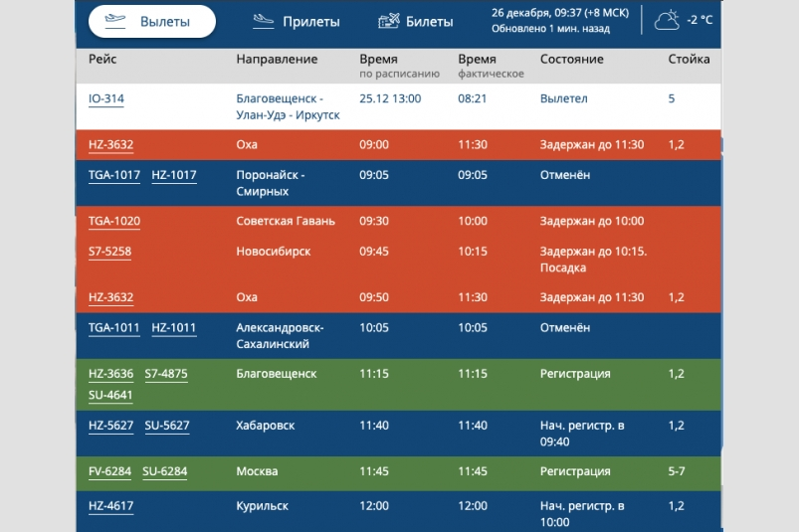
Task: Select the Вылеты tab
Action: [x=165, y=22]
